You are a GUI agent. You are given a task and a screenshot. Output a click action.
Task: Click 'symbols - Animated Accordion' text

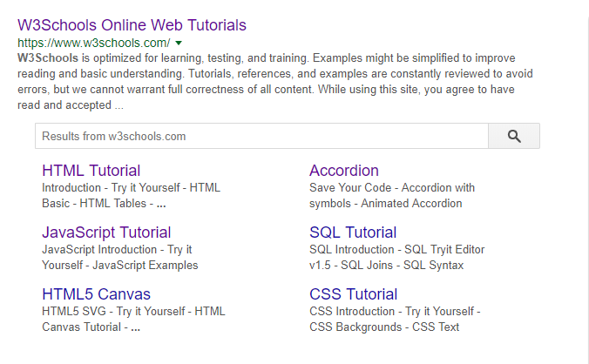pyautogui.click(x=386, y=204)
